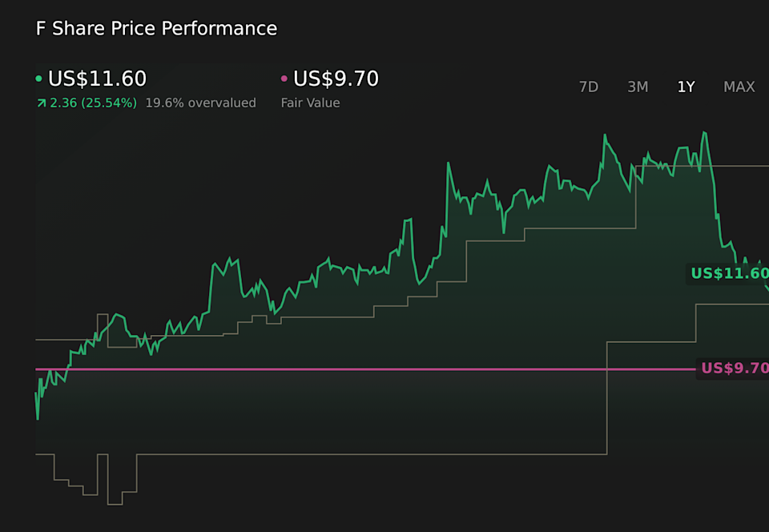
Task: Click the F Share Price Performance title
Action: [156, 28]
